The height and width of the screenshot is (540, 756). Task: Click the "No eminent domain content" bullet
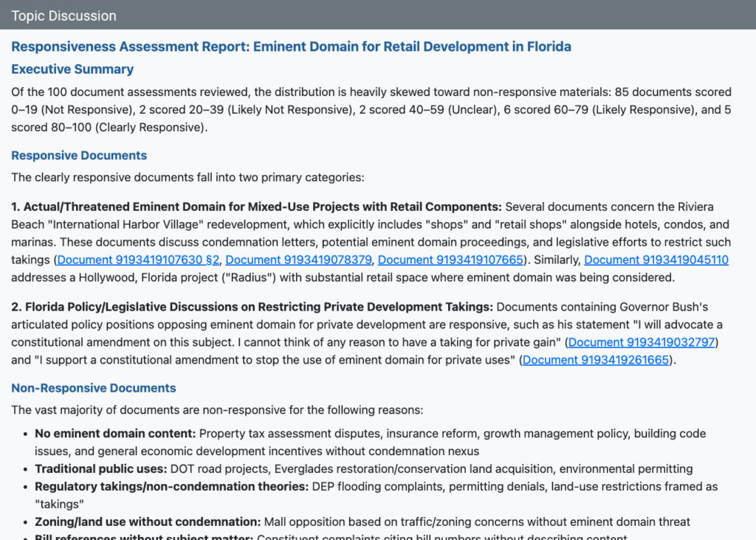114,434
